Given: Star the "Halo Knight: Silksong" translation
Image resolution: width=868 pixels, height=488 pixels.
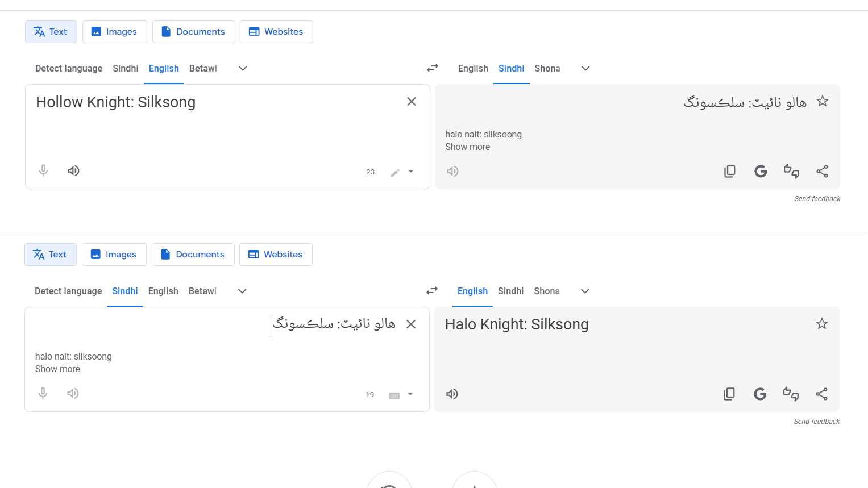Looking at the screenshot, I should [821, 324].
